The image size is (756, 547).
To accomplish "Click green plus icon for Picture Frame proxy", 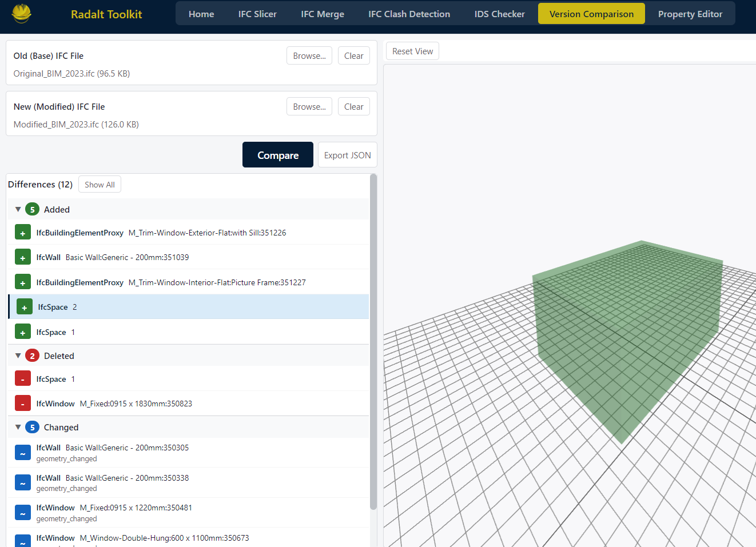I will pyautogui.click(x=23, y=283).
